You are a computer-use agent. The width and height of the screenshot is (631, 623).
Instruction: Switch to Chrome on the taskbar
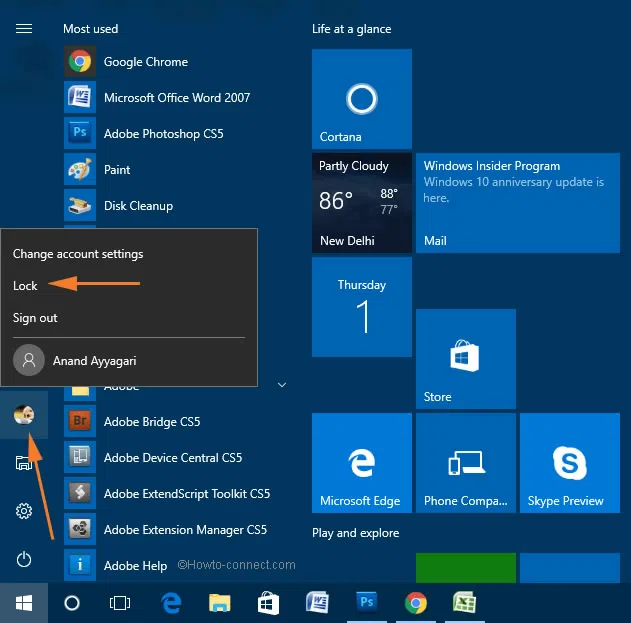tap(416, 603)
